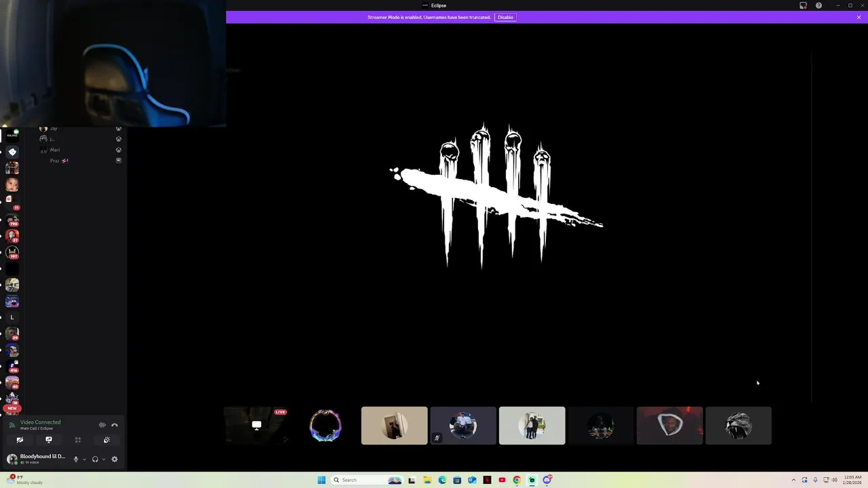
Task: Open the server with the 790 badge
Action: pos(12,219)
